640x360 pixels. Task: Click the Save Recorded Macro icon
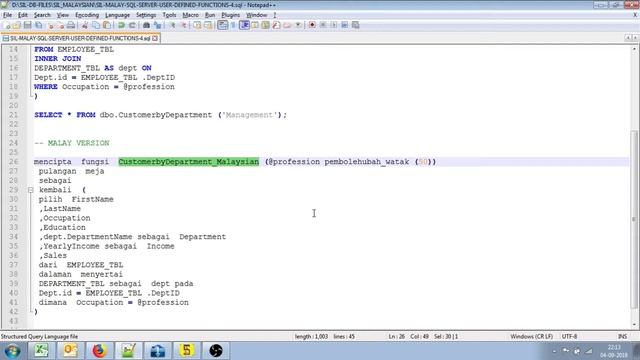tap(356, 25)
